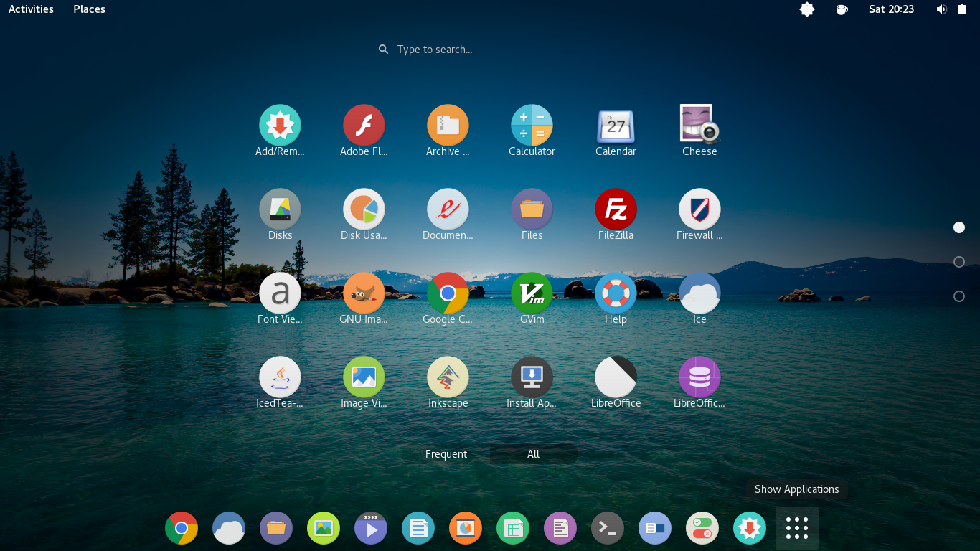980x551 pixels.
Task: Open the image viewer icon in the dock
Action: 324,529
